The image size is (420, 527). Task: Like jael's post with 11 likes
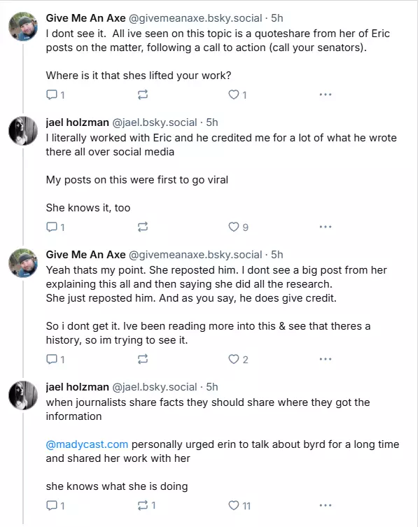[x=234, y=505]
